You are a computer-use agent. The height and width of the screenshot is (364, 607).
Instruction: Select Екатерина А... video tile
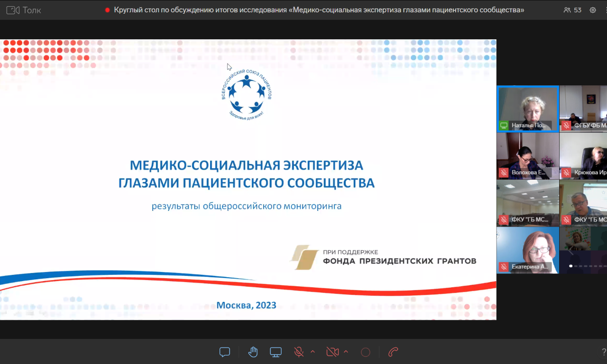click(527, 250)
